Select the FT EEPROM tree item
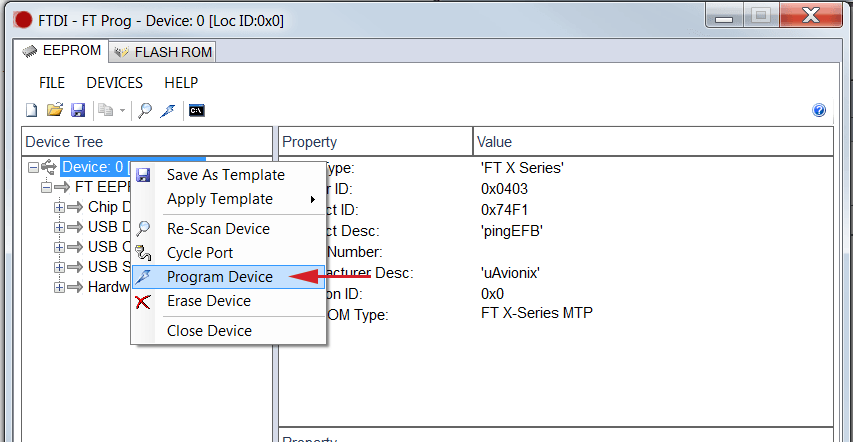 [x=103, y=187]
